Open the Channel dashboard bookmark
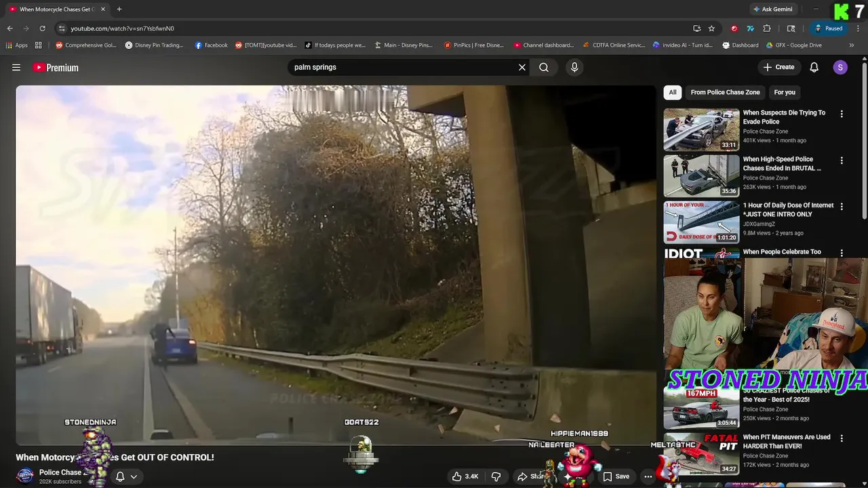The height and width of the screenshot is (488, 868). 543,45
